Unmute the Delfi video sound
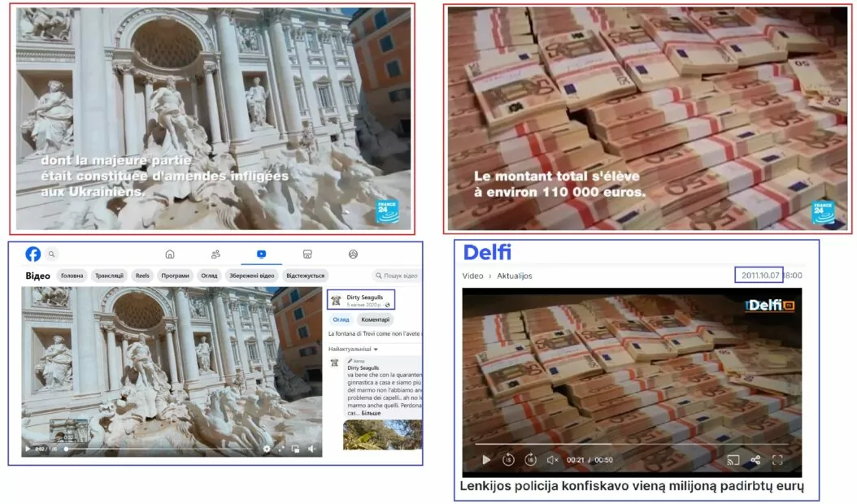Screen dimensions: 857x504 553,460
